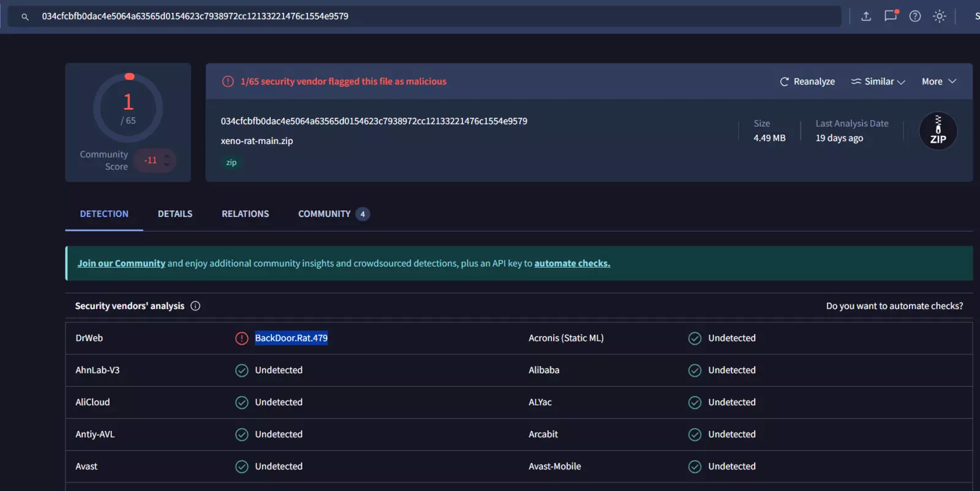The image size is (980, 491).
Task: Click the Avast-Mobile vendor name
Action: pyautogui.click(x=554, y=466)
